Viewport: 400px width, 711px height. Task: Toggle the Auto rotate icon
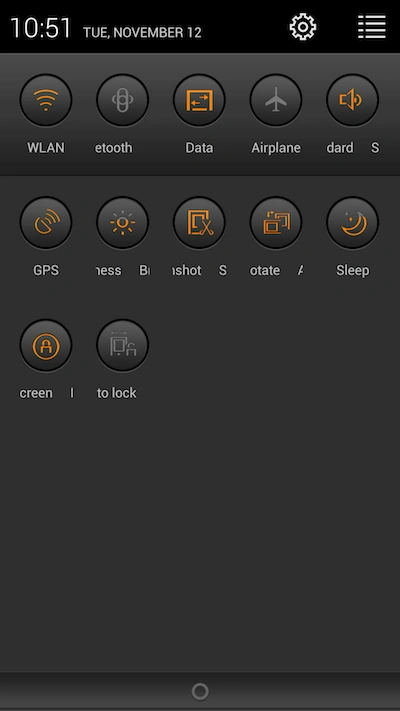tap(276, 223)
